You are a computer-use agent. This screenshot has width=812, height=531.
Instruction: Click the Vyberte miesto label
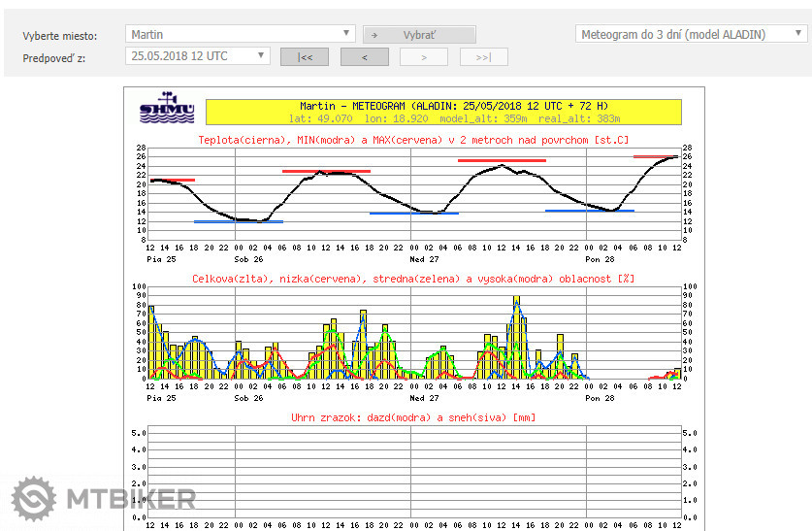coord(59,36)
